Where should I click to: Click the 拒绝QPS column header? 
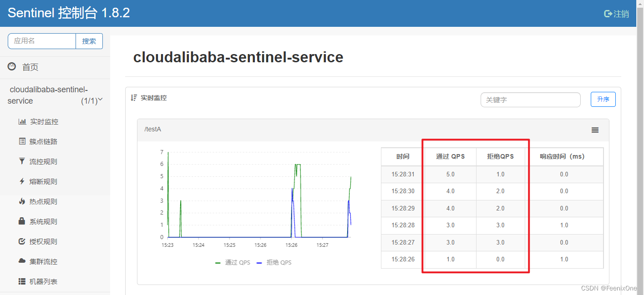(x=500, y=156)
